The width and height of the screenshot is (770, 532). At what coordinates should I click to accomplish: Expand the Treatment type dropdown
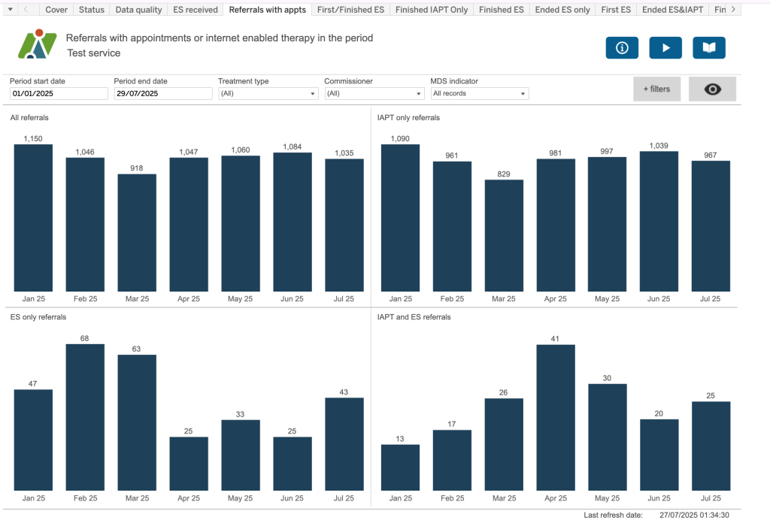pos(268,94)
